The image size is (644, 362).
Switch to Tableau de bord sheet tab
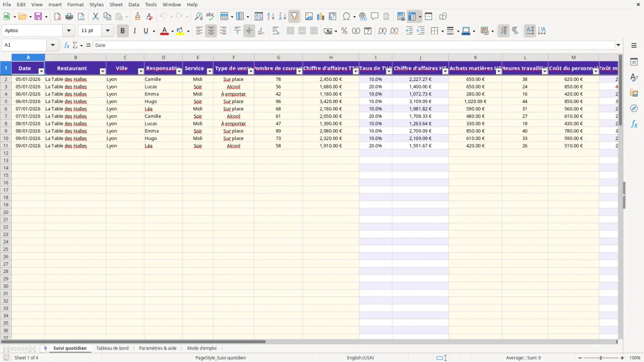pos(112,348)
